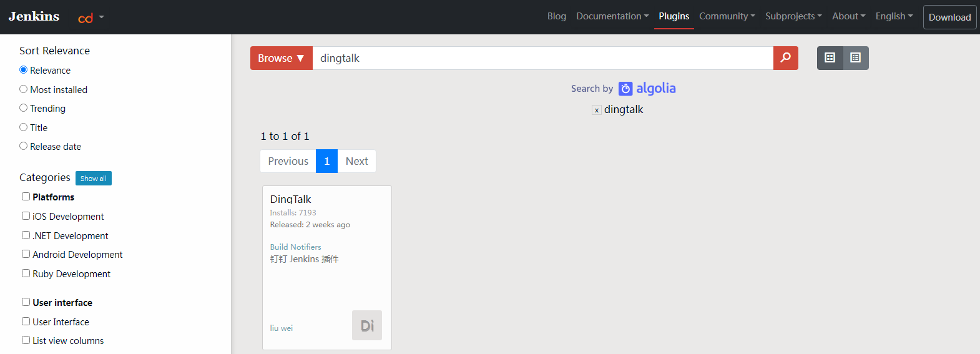Check Ruby Development category
Image resolution: width=980 pixels, height=354 pixels.
click(x=26, y=273)
